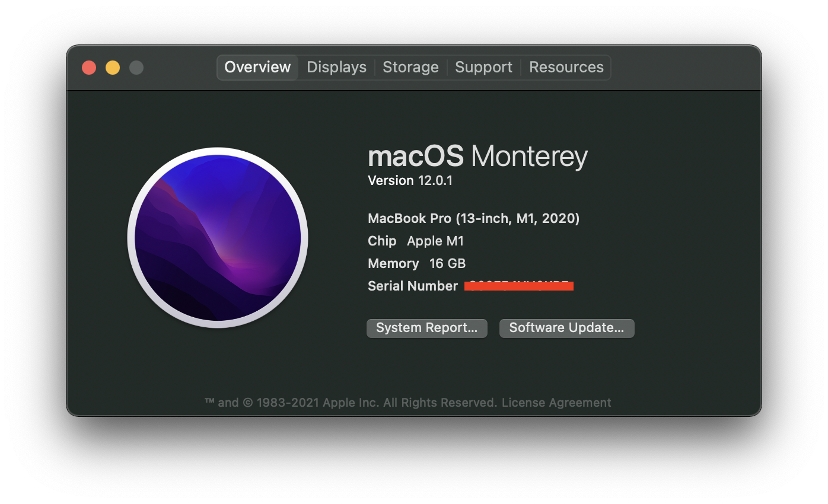Viewport: 828px width, 504px height.
Task: Click the Apple Inc. copyright notice text
Action: pos(351,403)
